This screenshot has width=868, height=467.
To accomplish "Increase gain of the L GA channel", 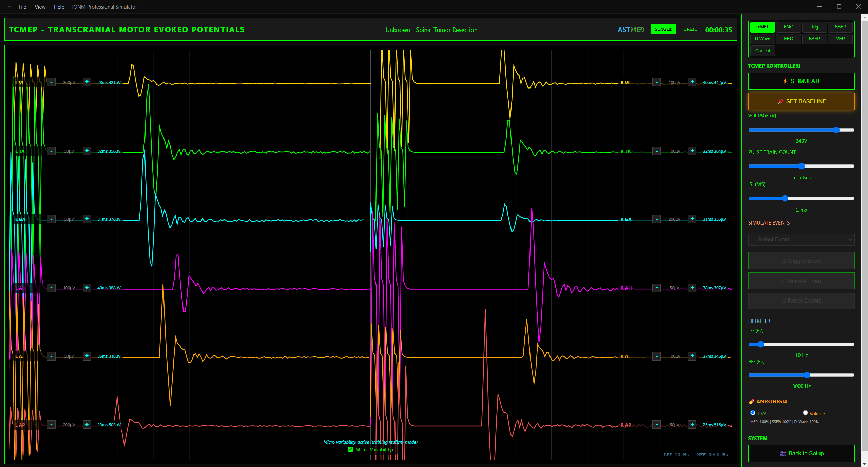I will pos(87,219).
